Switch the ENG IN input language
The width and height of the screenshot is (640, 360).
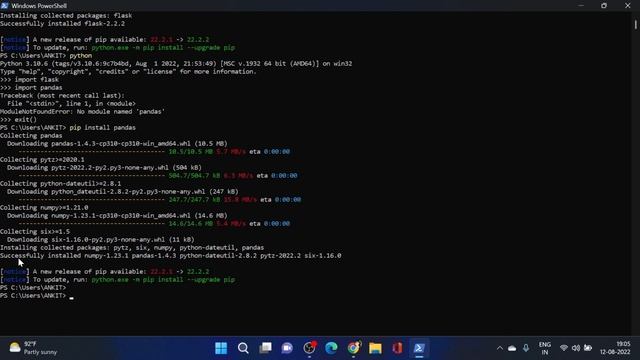(544, 348)
